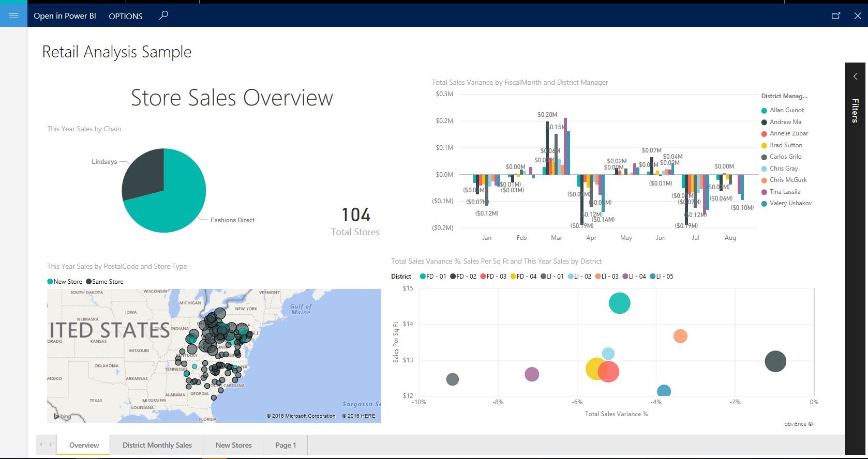The image size is (868, 459).
Task: Open the vertical Filters panel label
Action: pos(856,111)
